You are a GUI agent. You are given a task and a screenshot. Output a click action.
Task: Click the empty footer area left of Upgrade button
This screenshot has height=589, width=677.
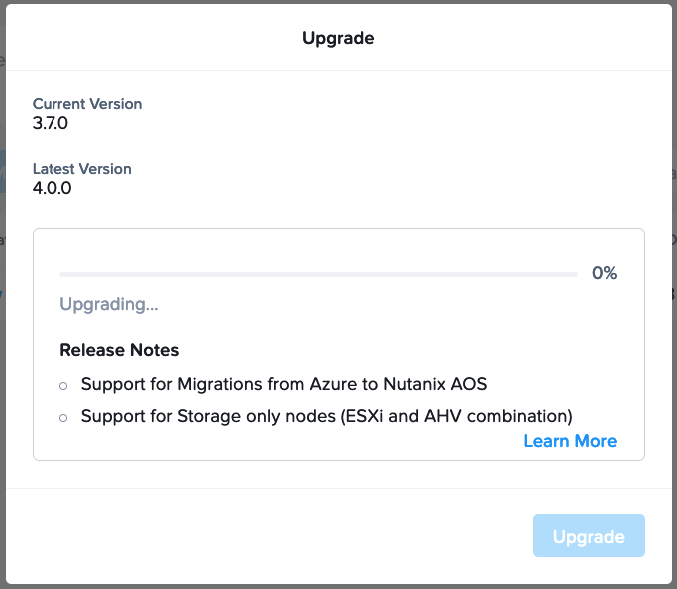click(x=269, y=535)
